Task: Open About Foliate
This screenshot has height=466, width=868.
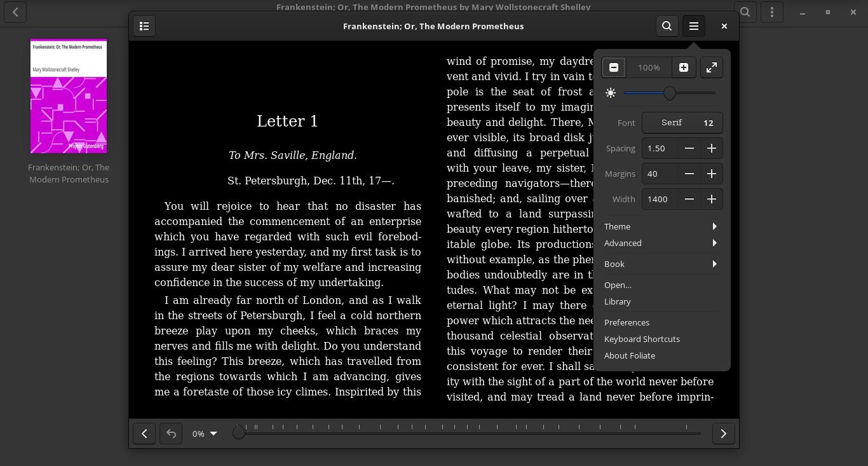Action: (661, 355)
